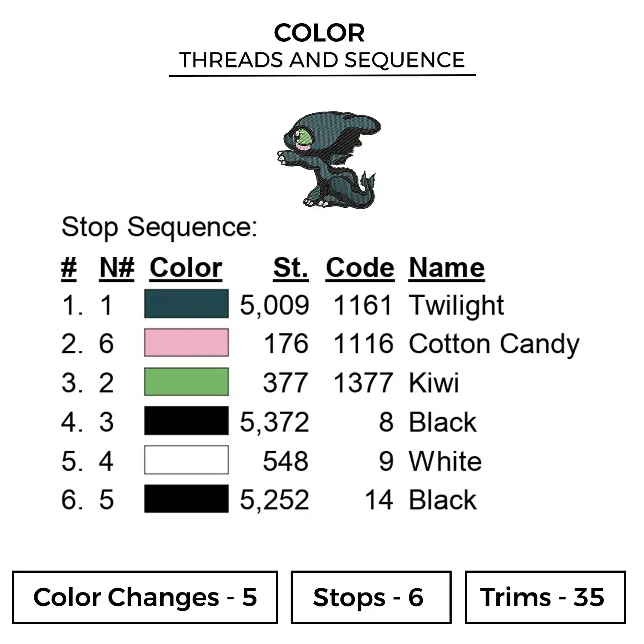
Task: Pick the Cotton Candy pink swatch
Action: pos(186,343)
